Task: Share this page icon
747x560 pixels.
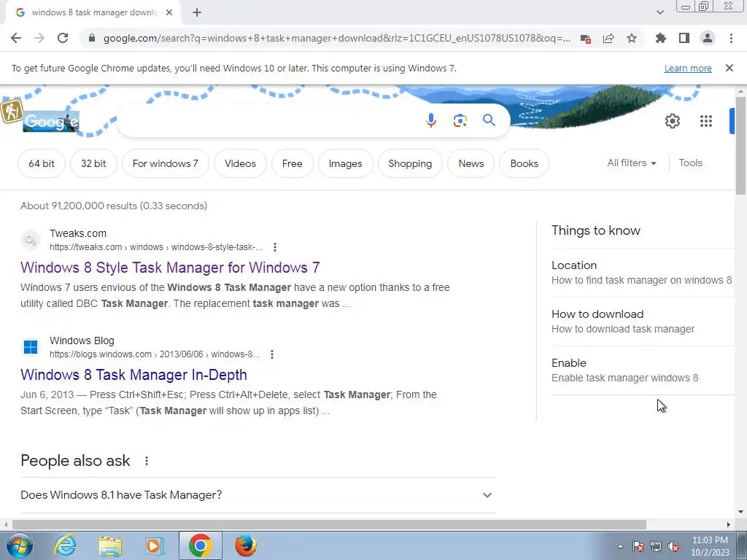Action: [x=608, y=38]
